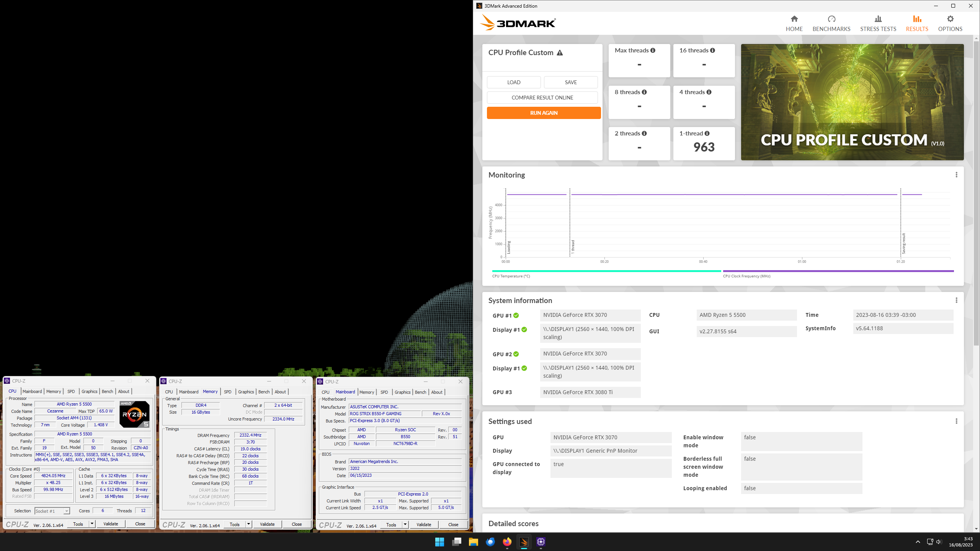Open About tab in the Mainboard CPU-Z window
The image size is (980, 551).
click(x=437, y=392)
